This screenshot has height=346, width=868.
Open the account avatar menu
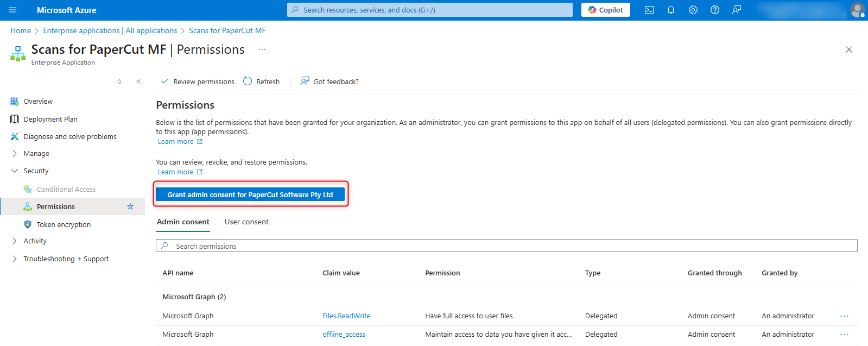pos(858,10)
